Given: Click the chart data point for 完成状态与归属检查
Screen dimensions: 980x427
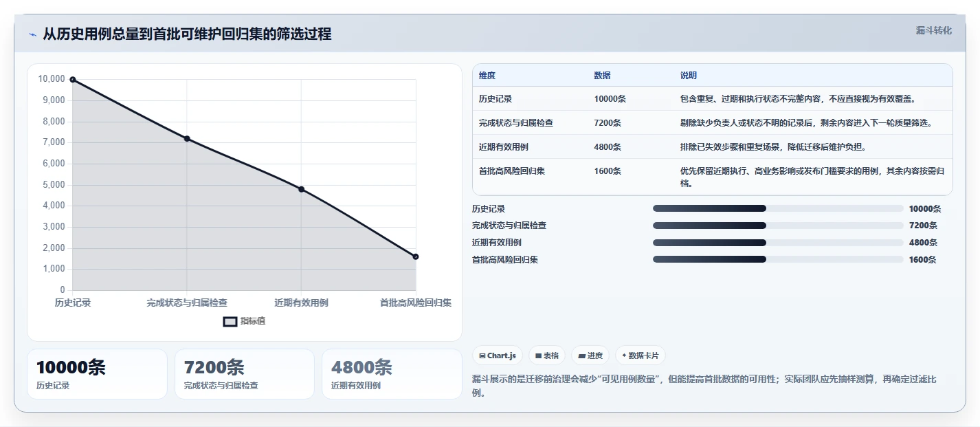Looking at the screenshot, I should pos(187,139).
